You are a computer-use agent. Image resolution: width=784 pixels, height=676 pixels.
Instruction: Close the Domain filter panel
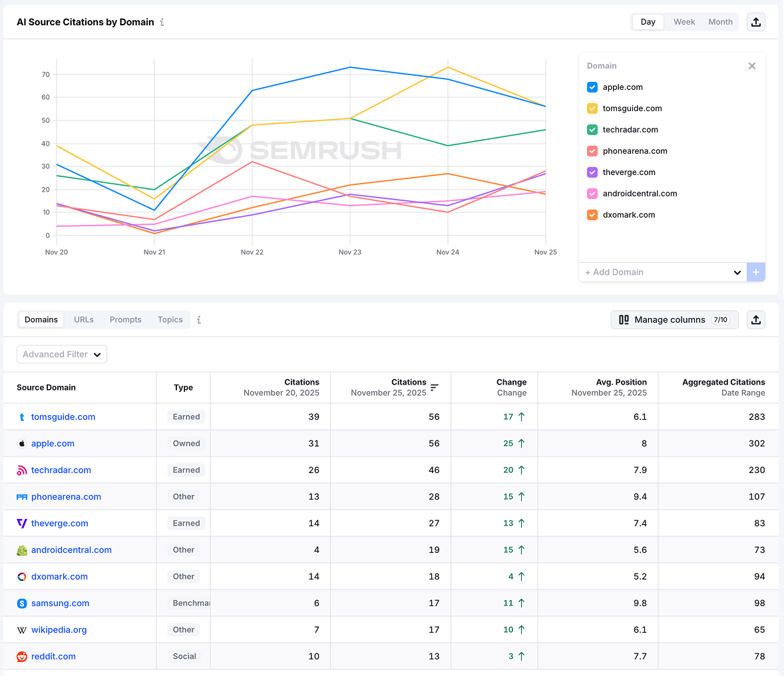[x=752, y=66]
